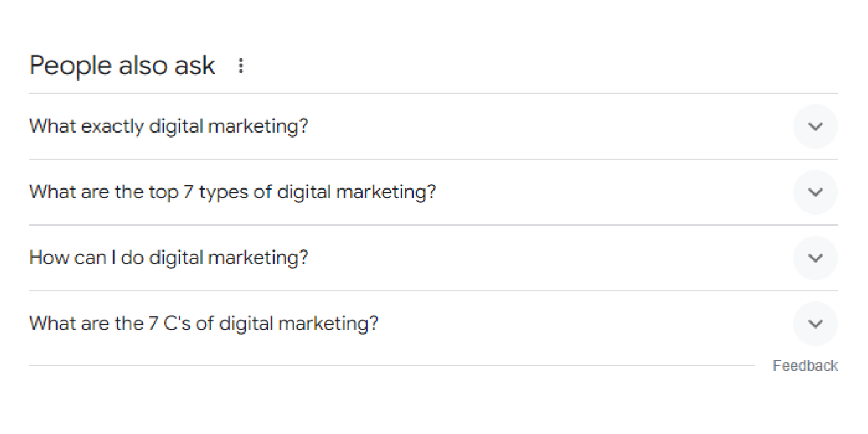Toggle the chevron next to the 7 C's question
Screen dimensions: 868x434
click(815, 324)
